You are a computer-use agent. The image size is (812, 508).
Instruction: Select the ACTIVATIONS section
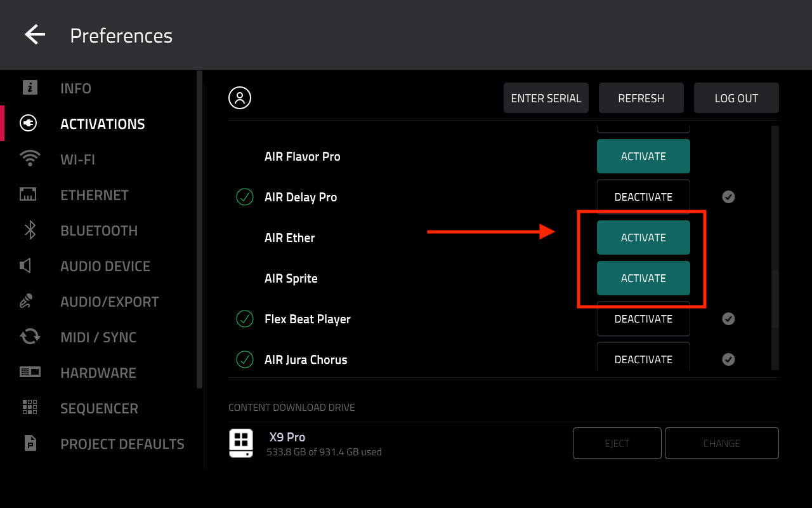tap(103, 124)
